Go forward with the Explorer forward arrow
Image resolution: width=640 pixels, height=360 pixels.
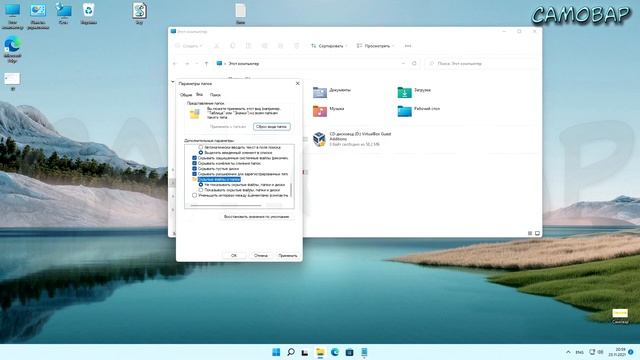pos(187,64)
